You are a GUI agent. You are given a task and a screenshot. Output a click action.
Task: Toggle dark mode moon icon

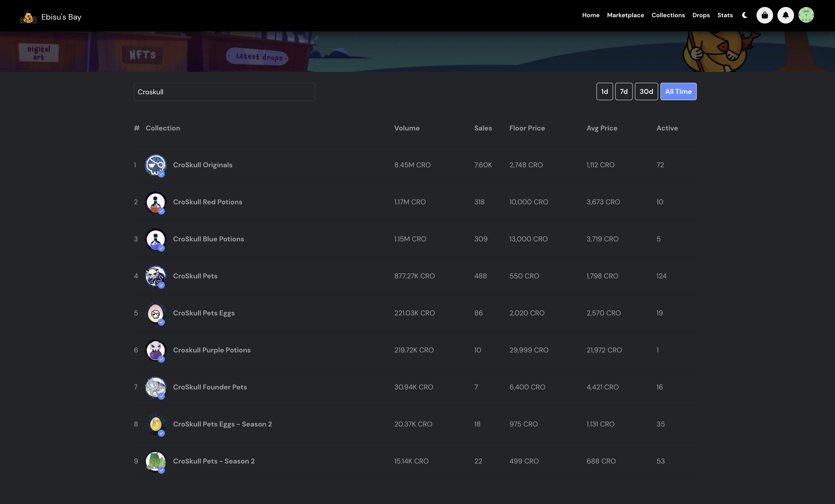point(745,15)
